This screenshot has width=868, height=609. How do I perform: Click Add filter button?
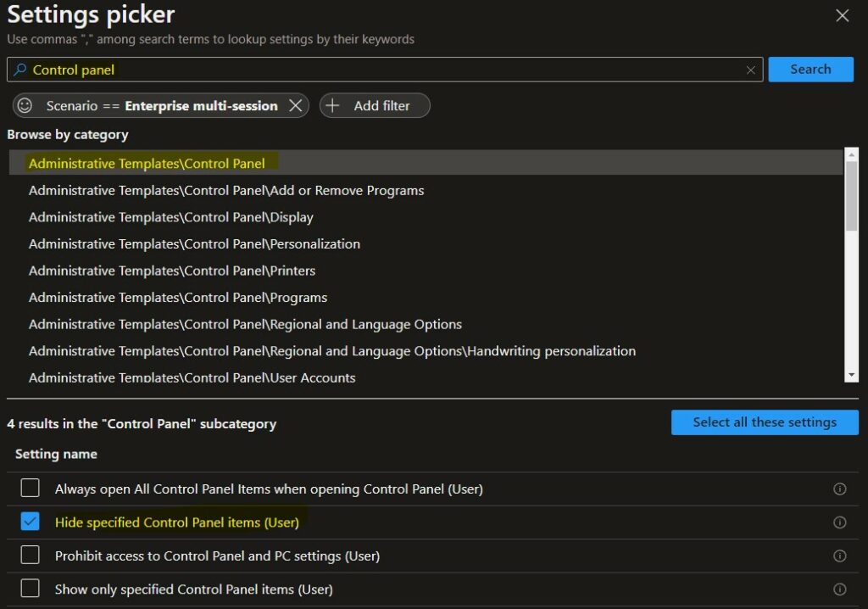click(x=374, y=106)
